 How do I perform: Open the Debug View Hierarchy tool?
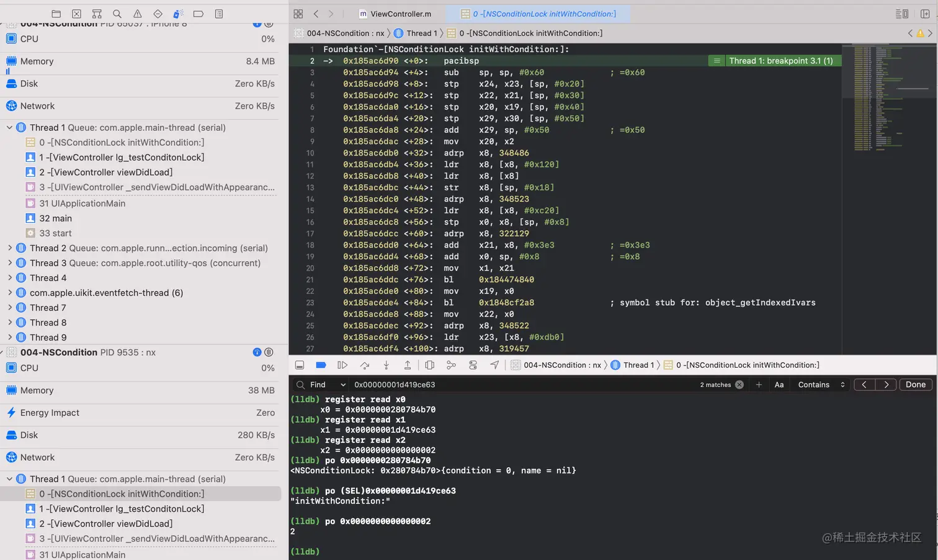click(429, 365)
